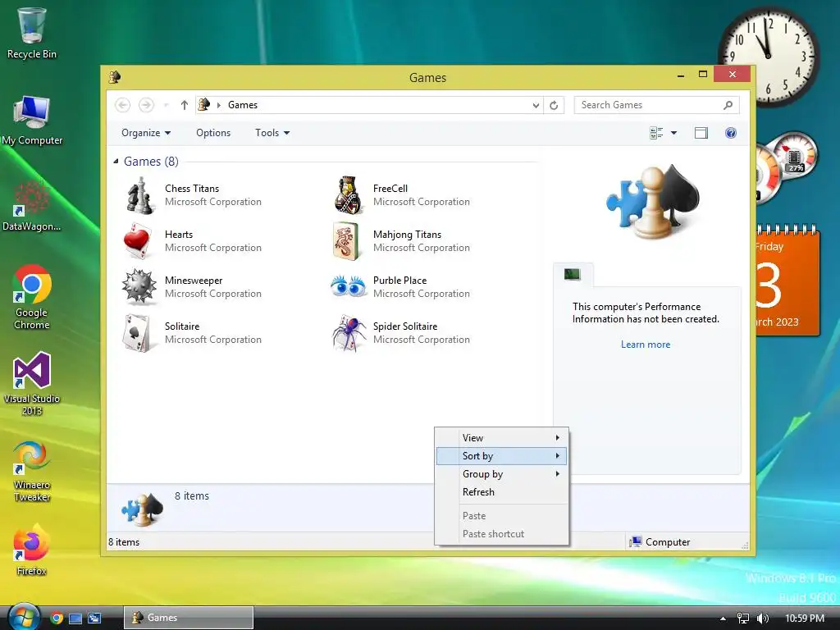Toggle the preview pane icon
Viewport: 840px width, 630px height.
click(701, 133)
